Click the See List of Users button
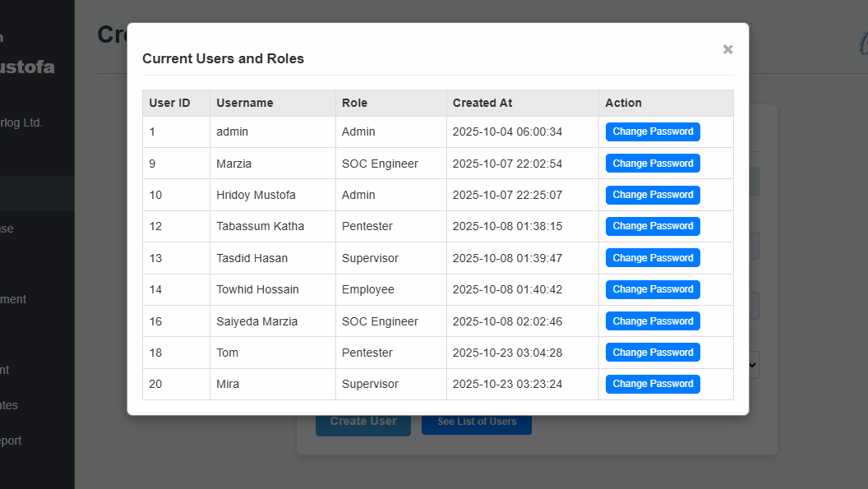Viewport: 868px width, 489px height. 477,422
